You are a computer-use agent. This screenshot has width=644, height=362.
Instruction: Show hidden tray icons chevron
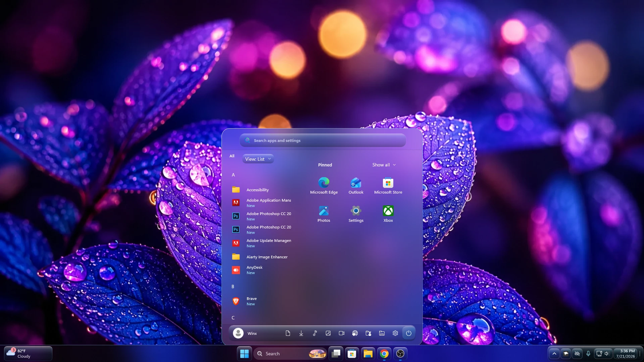pos(554,354)
